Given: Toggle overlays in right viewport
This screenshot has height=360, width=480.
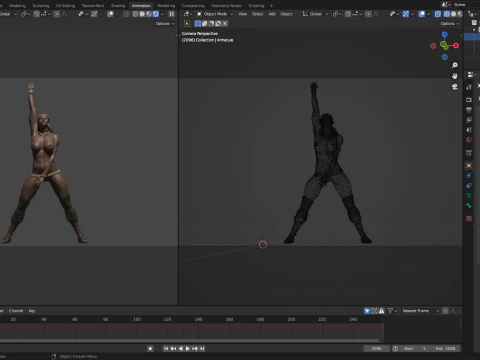Looking at the screenshot, I should tap(422, 14).
